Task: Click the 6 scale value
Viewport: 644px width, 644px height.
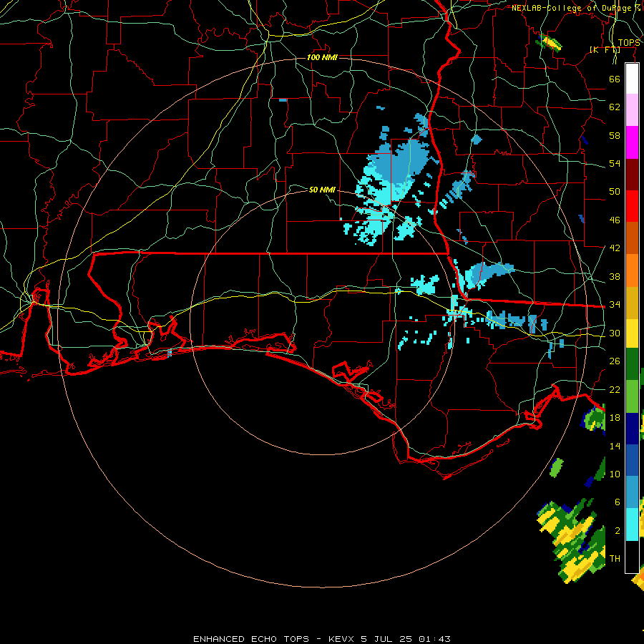Action: click(618, 502)
